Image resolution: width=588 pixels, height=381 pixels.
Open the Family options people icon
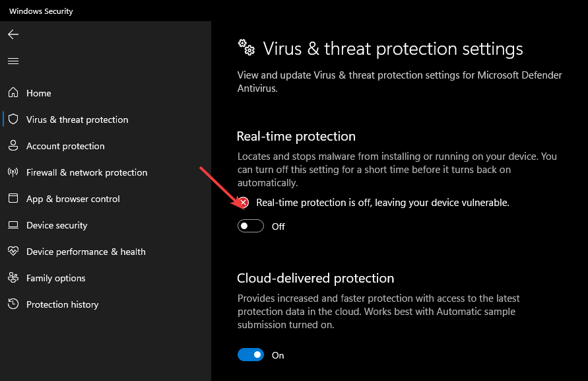click(13, 277)
